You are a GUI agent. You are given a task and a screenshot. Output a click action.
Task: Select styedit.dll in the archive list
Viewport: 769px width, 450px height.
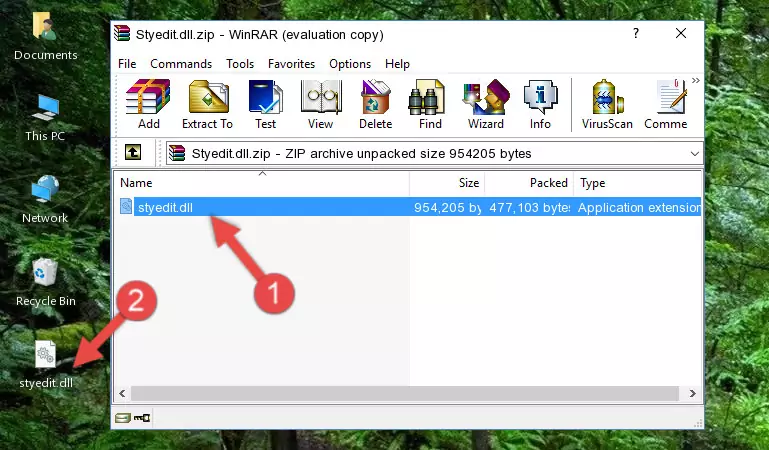(408, 207)
